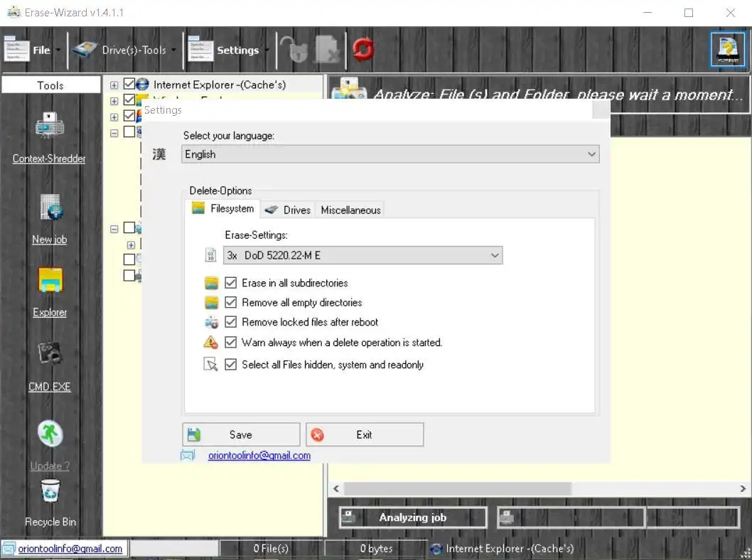Click the folder icon beside Remove all empty directories
Viewport: 752px width, 560px height.
212,303
